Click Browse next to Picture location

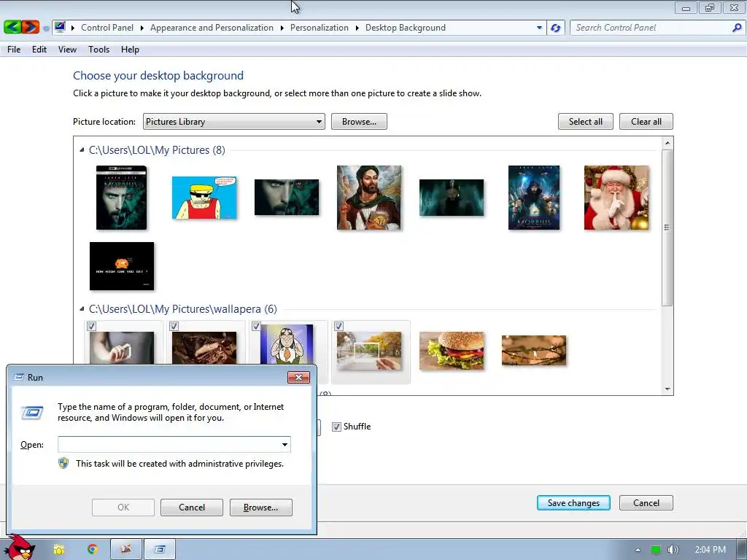pyautogui.click(x=359, y=122)
